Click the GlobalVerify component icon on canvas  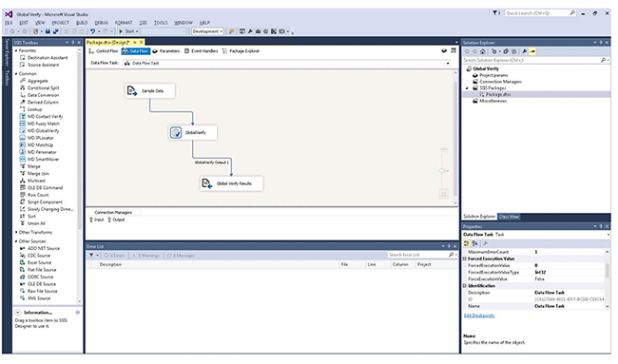pyautogui.click(x=176, y=132)
